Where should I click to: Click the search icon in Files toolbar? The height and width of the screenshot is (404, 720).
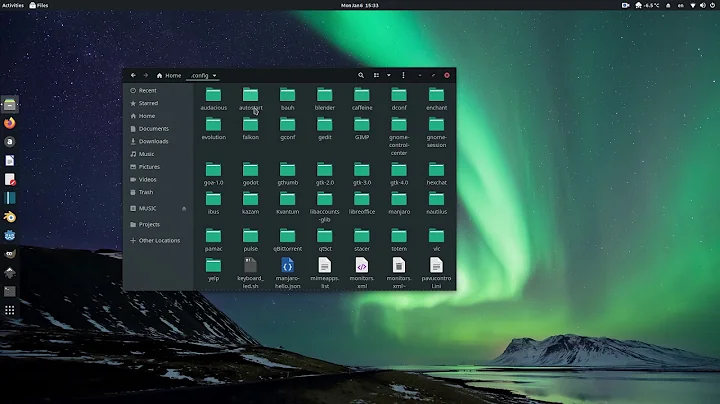(x=361, y=75)
